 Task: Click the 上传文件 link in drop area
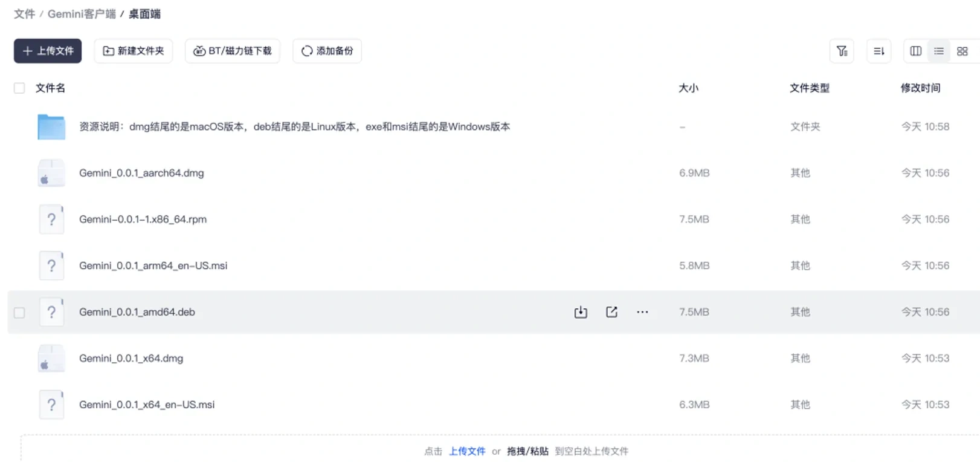point(467,451)
